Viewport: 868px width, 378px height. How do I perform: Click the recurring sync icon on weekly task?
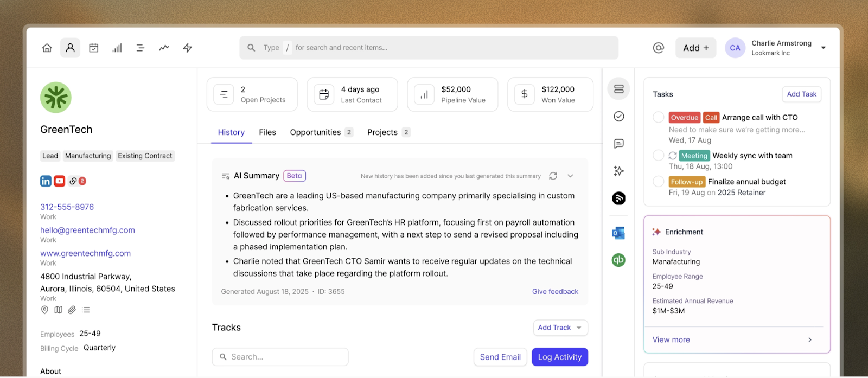(673, 155)
